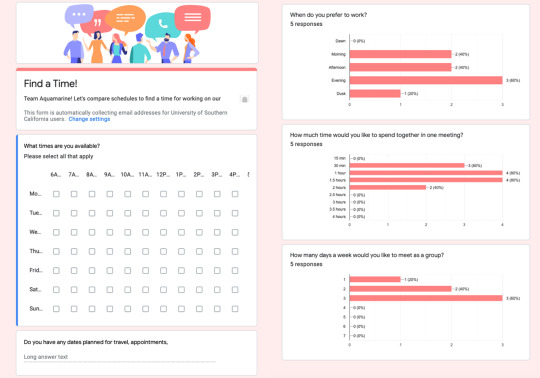Click the Thursday 1PM availability checkbox
The width and height of the screenshot is (540, 378).
[181, 252]
